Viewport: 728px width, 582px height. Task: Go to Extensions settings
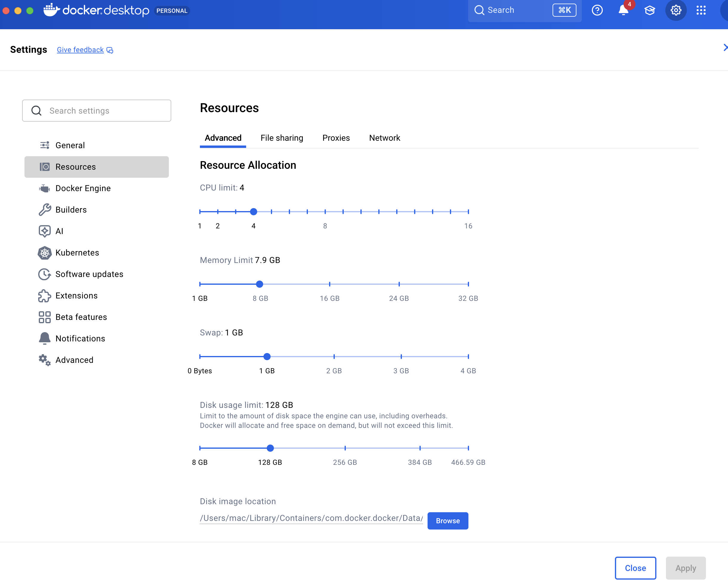(x=76, y=295)
